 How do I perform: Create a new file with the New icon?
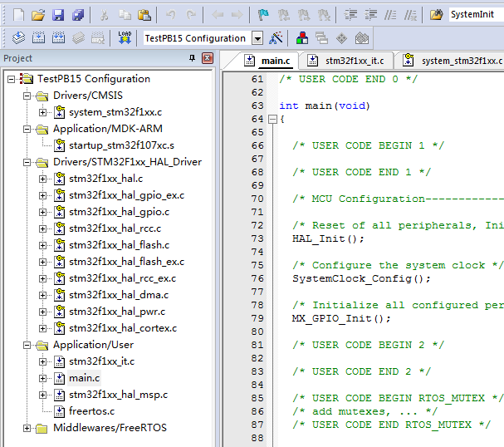point(18,15)
